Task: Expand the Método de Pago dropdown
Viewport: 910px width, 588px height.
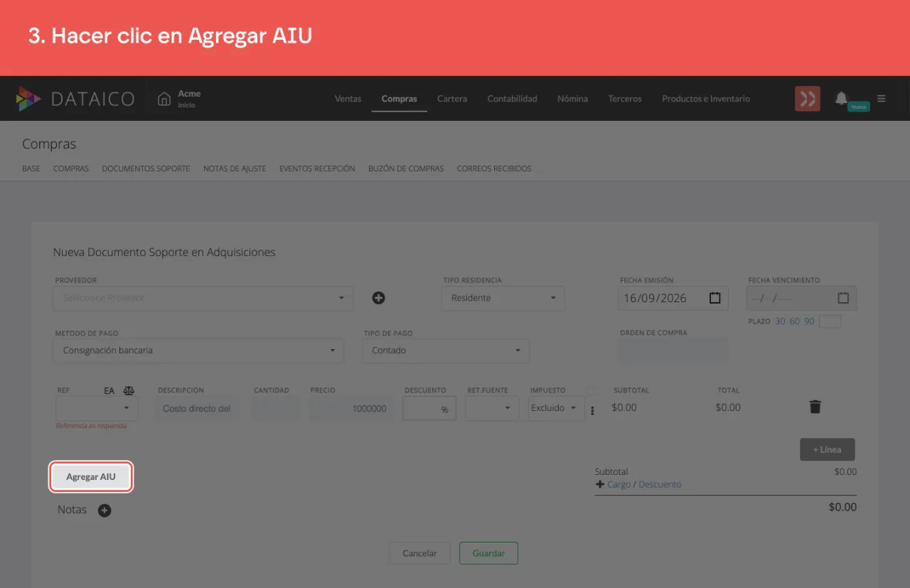Action: [198, 351]
